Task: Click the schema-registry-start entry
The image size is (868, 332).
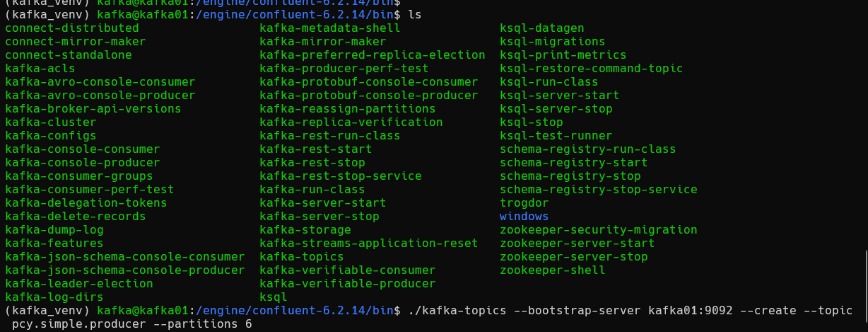Action: coord(573,163)
